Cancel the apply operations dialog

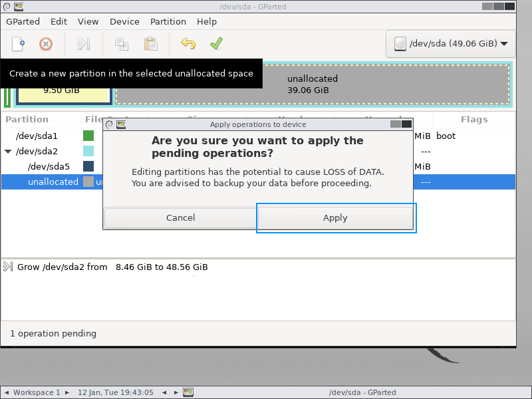[x=180, y=217]
